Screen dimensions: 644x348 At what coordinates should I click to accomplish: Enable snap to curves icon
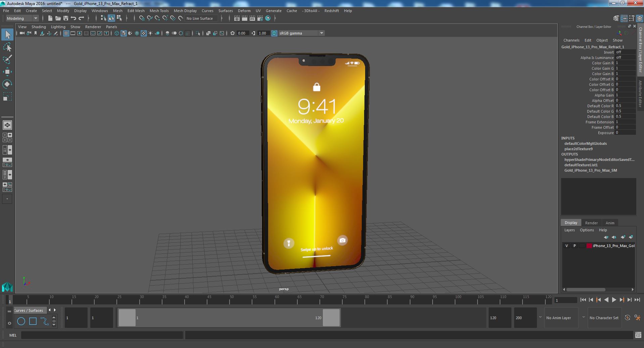pos(150,18)
